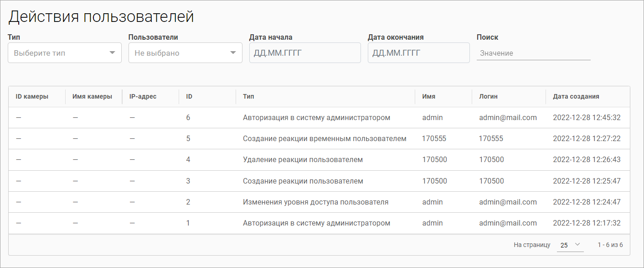Viewport: 644px width, 268px height.
Task: Sort by Имя камеры column header
Action: pos(92,96)
